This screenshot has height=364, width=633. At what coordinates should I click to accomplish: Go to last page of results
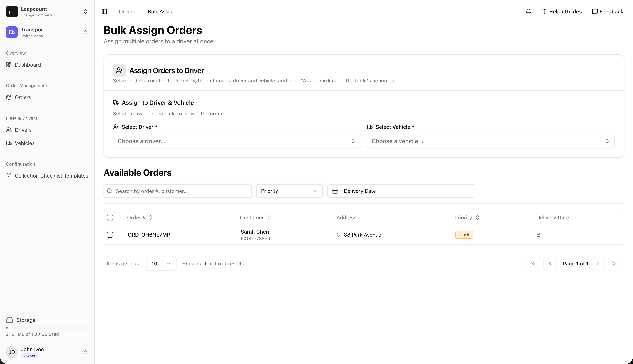[x=614, y=264]
